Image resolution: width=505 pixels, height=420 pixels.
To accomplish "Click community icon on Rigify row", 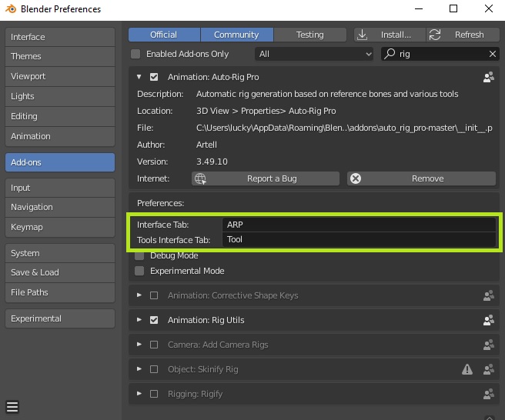I will click(489, 394).
